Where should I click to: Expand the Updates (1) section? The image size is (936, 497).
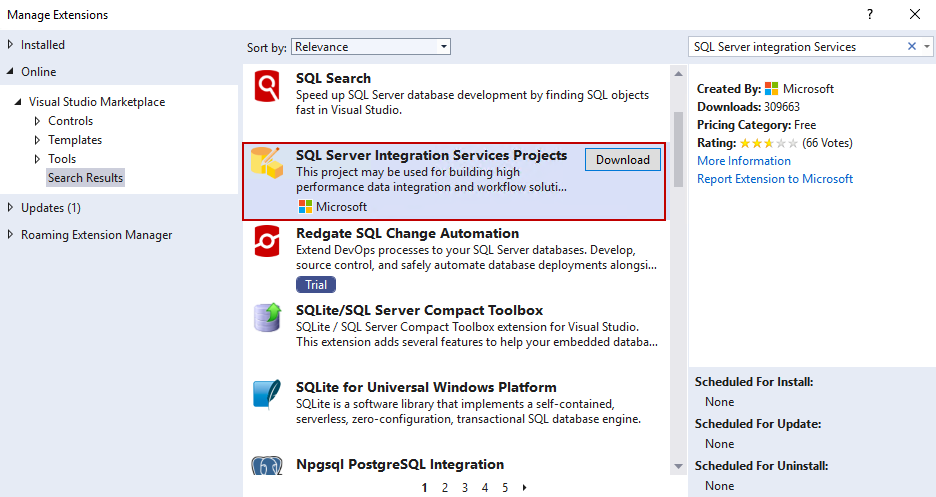pos(11,208)
